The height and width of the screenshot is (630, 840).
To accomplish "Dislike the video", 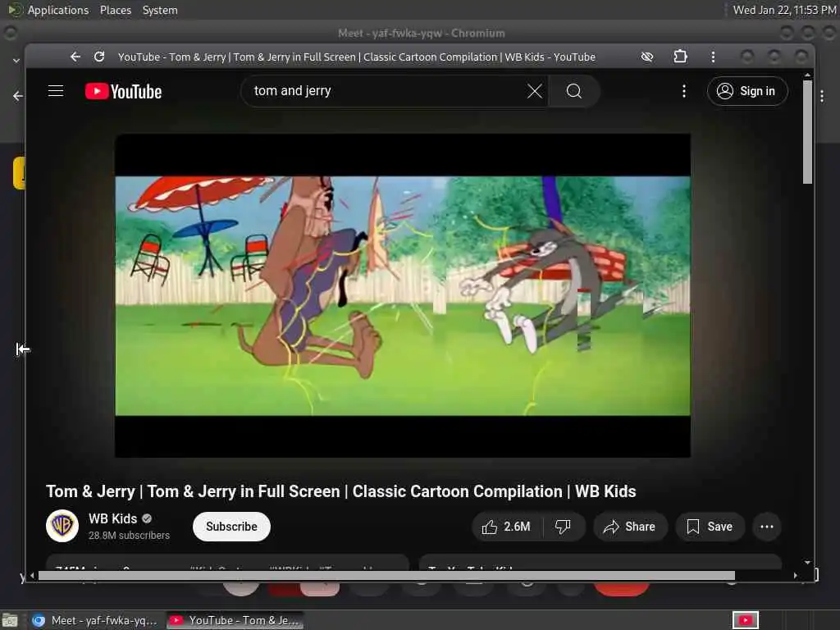I will tap(563, 527).
